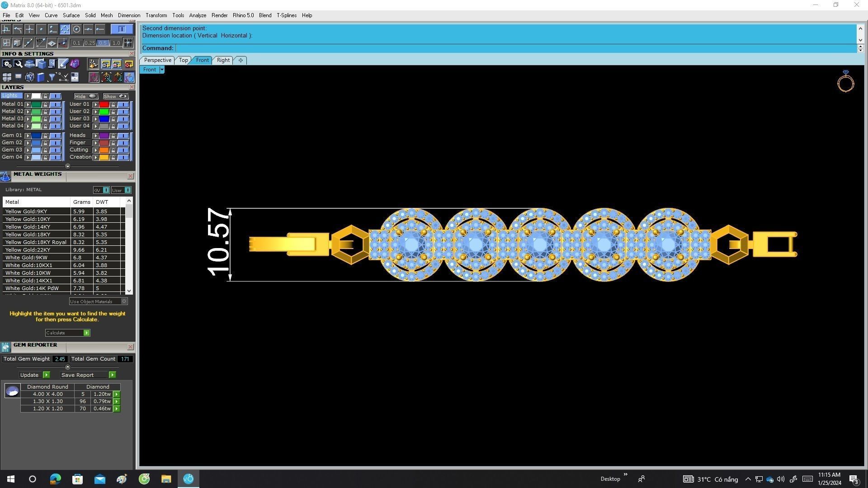Click the Metal Weights panel scale icon
The height and width of the screenshot is (488, 868).
click(5, 176)
